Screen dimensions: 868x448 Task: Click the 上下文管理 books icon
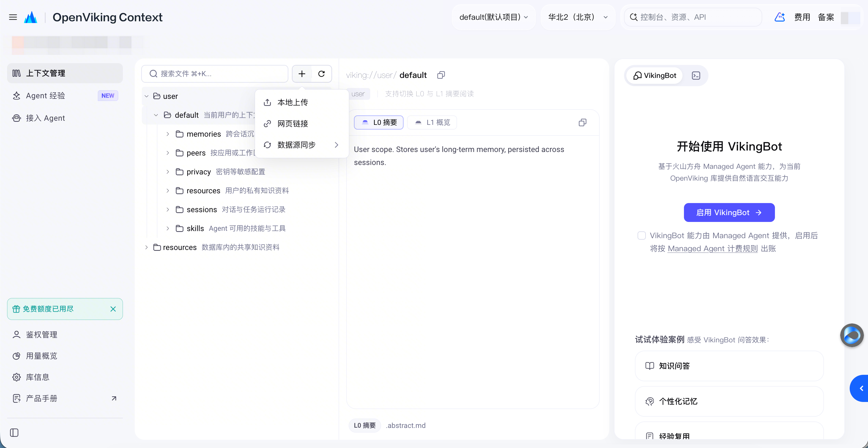click(16, 73)
